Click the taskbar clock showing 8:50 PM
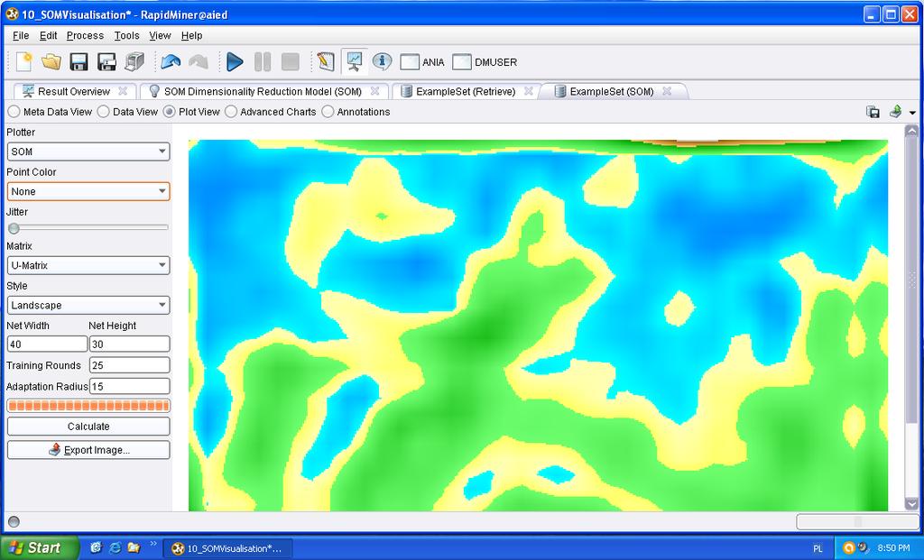 coord(893,547)
